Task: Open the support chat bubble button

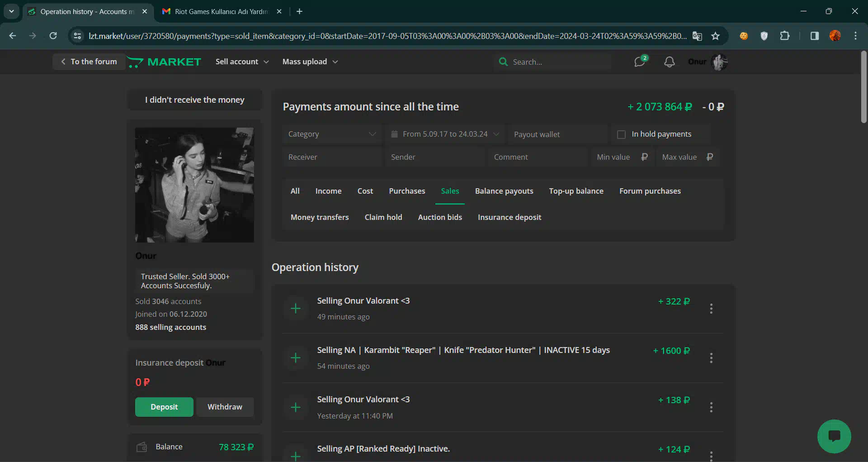Action: coord(834,436)
